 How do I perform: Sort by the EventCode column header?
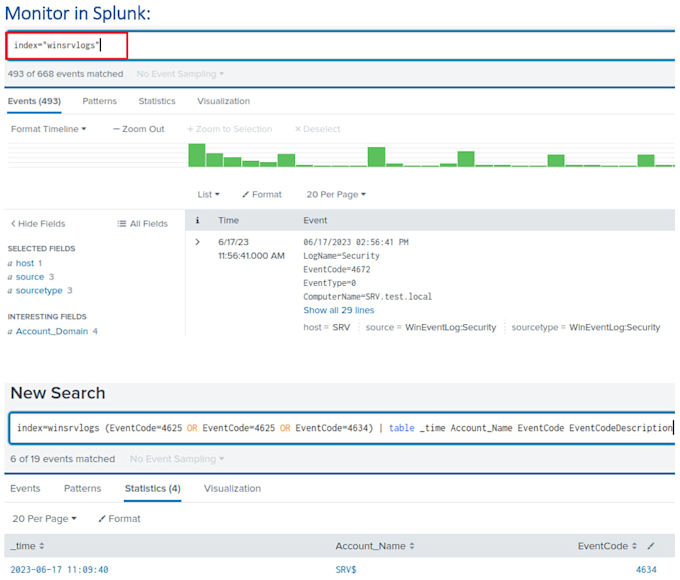(x=607, y=546)
